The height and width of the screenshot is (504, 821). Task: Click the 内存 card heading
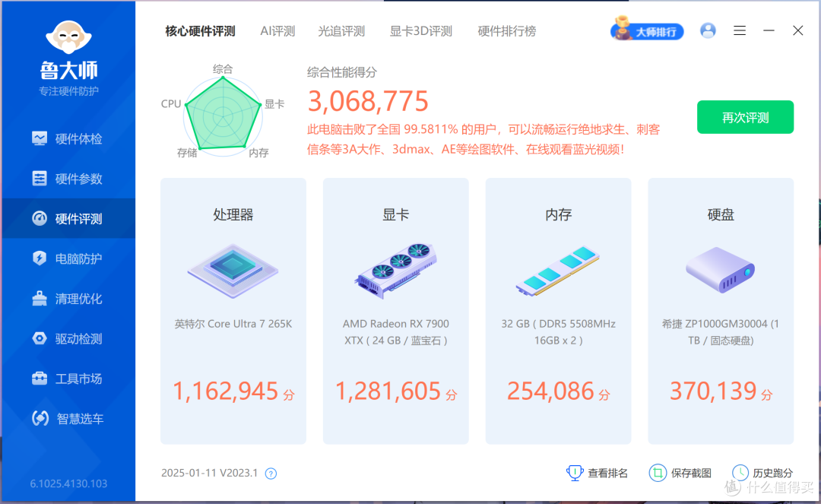(x=558, y=214)
